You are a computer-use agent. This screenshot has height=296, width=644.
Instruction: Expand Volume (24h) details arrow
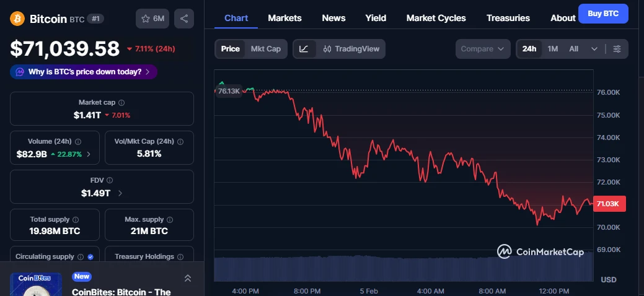tap(89, 154)
